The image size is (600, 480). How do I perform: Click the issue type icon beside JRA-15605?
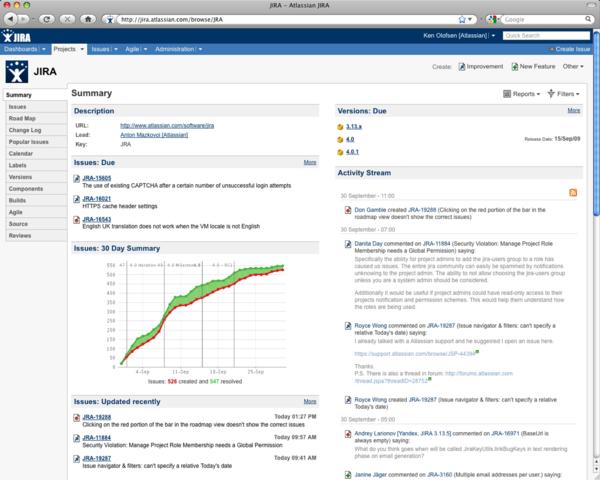[x=76, y=178]
